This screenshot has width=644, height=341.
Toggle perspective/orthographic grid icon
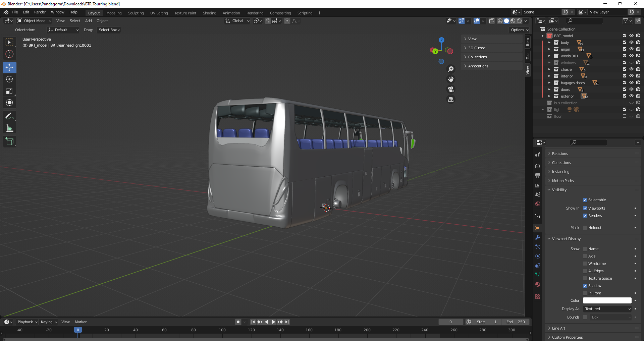(451, 100)
